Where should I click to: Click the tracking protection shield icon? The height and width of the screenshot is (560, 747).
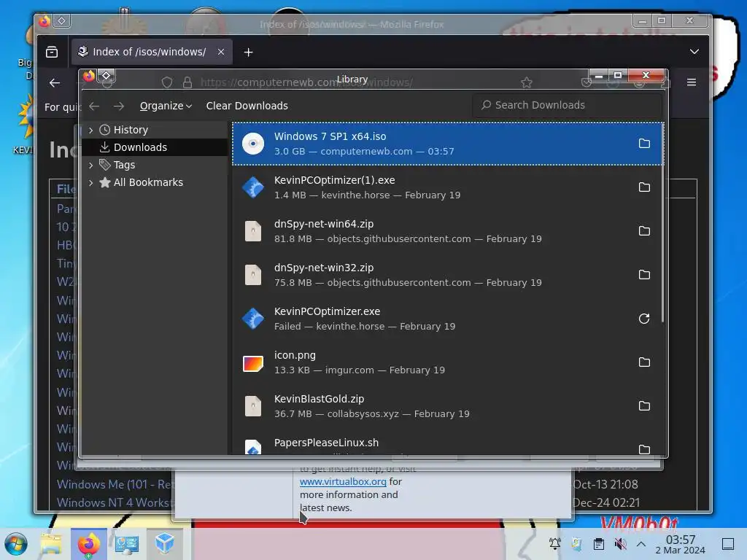167,82
